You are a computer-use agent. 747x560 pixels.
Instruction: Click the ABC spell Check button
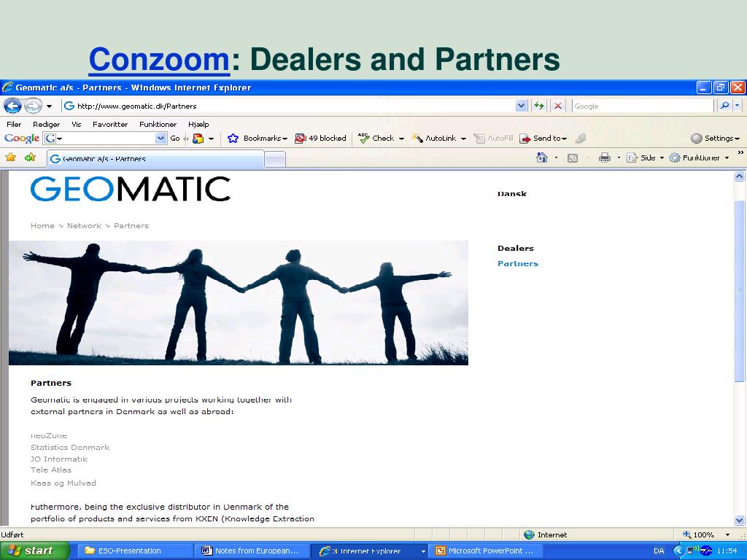(x=376, y=138)
